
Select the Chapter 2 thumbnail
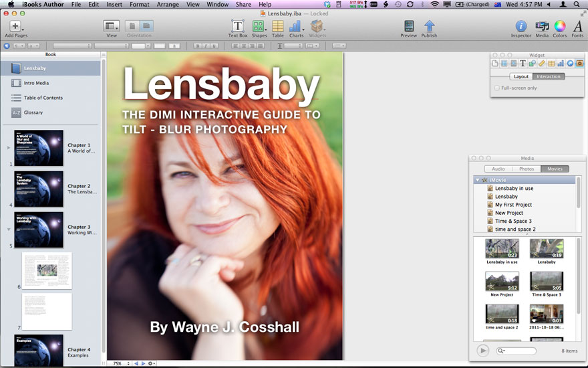click(39, 189)
